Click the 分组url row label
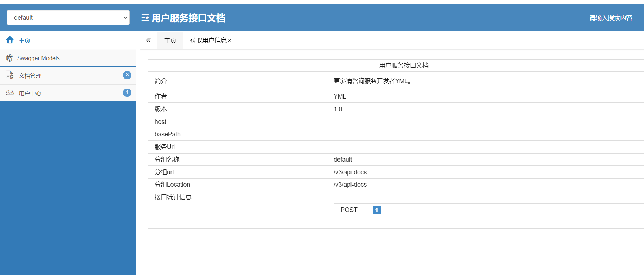 (164, 172)
